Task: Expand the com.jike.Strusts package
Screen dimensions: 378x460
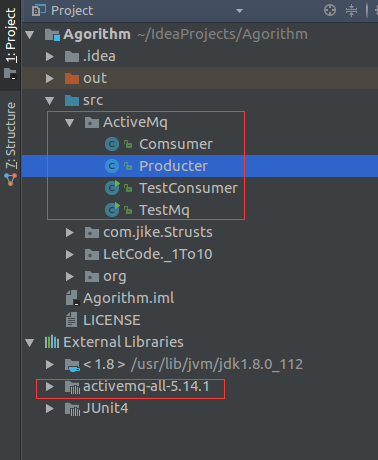Action: (x=70, y=232)
